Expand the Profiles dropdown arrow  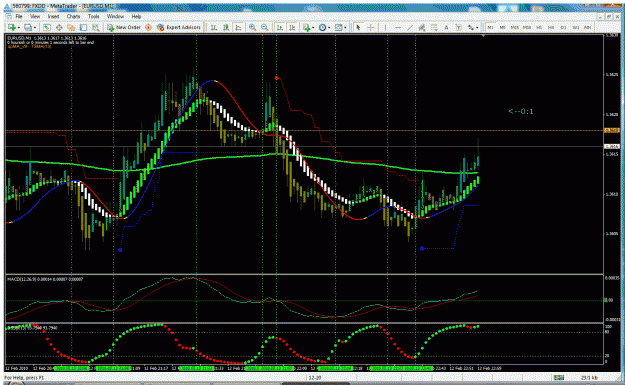[35, 28]
